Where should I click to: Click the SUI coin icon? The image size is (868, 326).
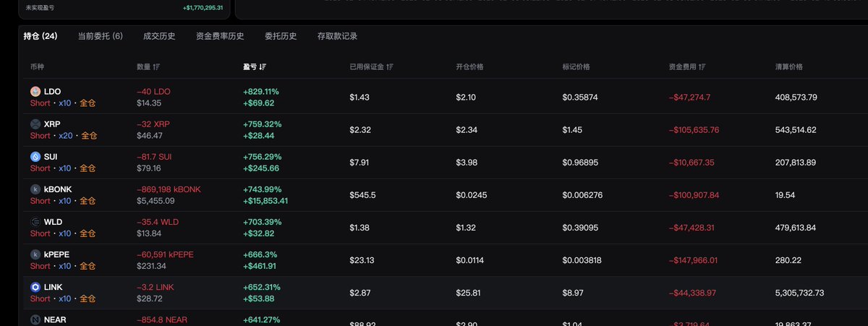[x=35, y=157]
